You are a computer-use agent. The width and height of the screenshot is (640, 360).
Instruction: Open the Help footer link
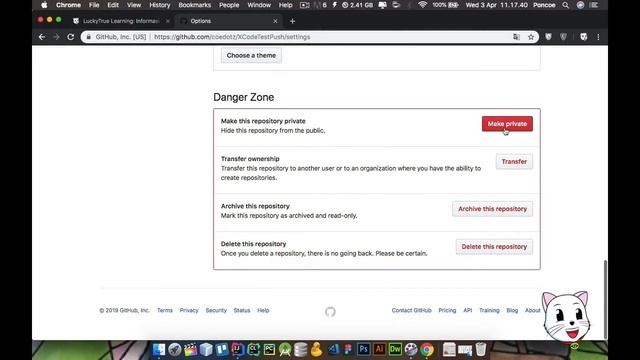263,310
